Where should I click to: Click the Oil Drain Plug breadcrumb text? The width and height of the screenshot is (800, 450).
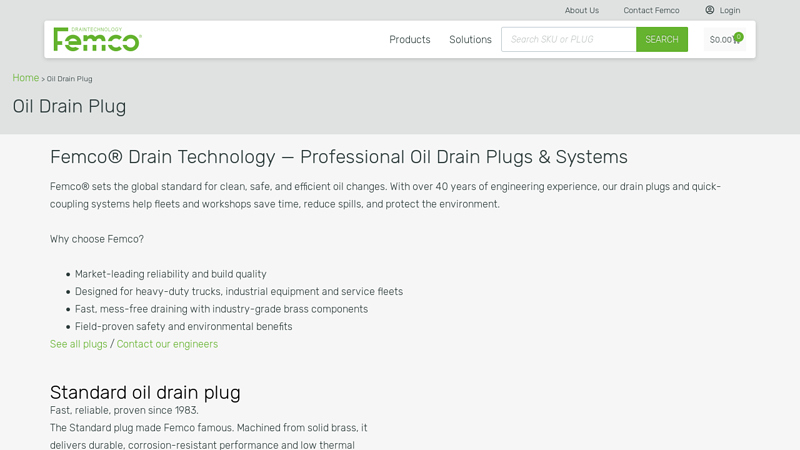[x=69, y=79]
